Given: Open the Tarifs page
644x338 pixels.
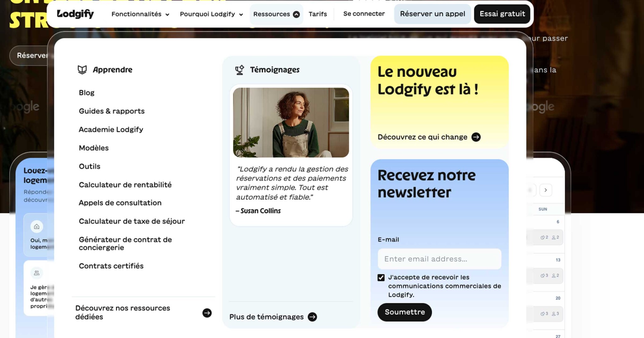Looking at the screenshot, I should click(x=318, y=14).
